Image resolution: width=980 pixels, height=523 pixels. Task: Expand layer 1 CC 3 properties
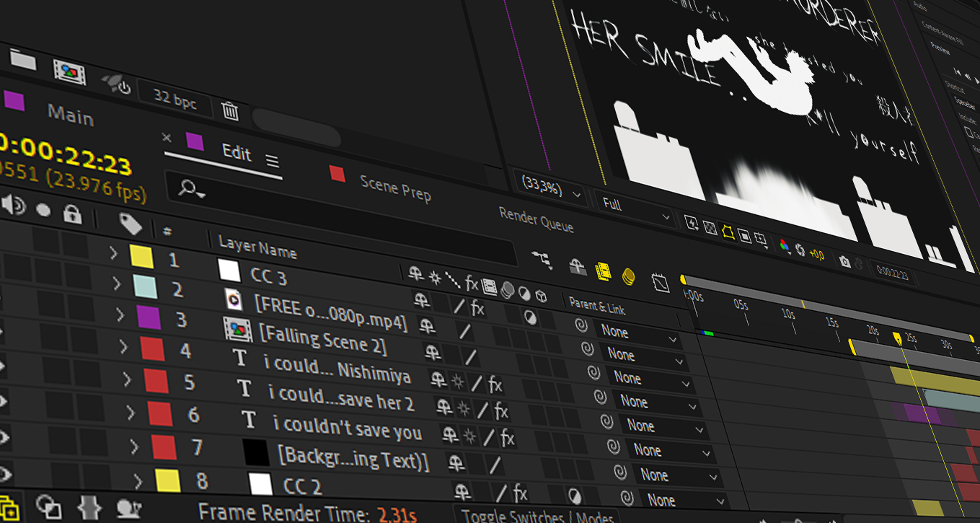112,253
